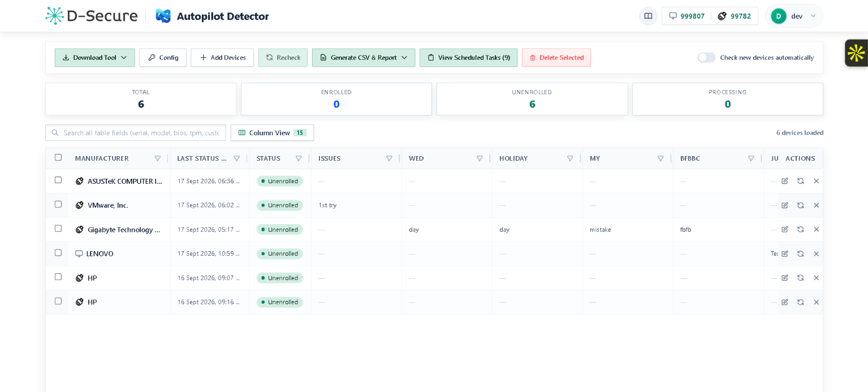
Task: Delete the HP device dated 16 Sept 09:16
Action: pos(817,302)
